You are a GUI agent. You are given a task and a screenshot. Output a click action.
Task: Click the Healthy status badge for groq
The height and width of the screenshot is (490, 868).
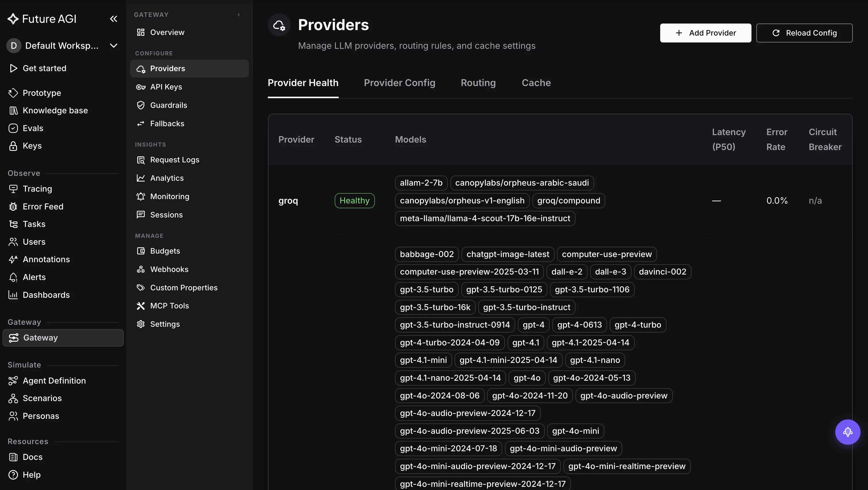tap(354, 201)
